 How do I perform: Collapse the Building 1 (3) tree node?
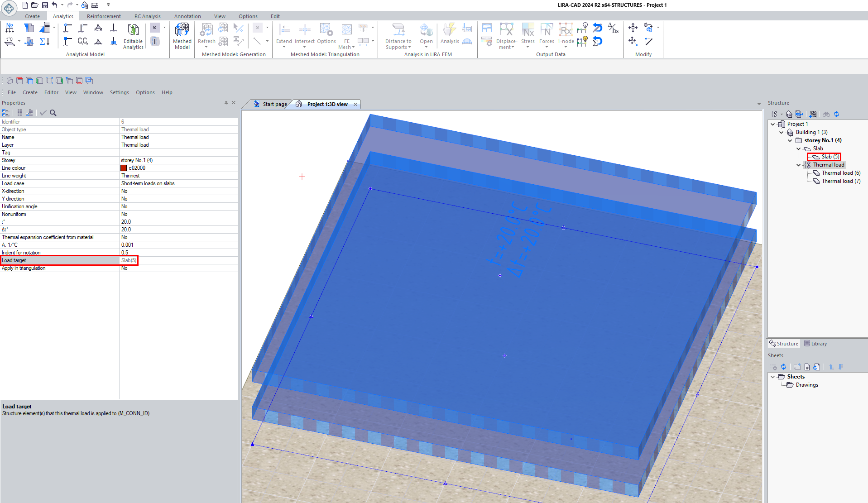click(x=782, y=132)
